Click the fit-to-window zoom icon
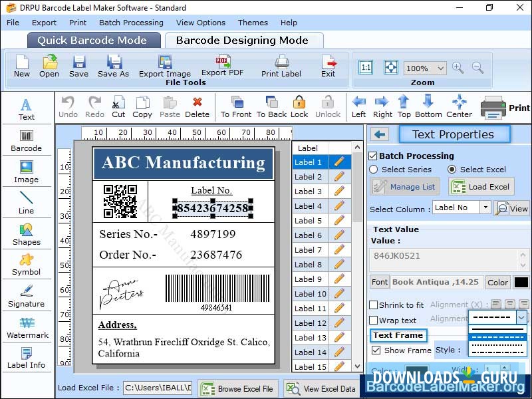 pyautogui.click(x=390, y=67)
